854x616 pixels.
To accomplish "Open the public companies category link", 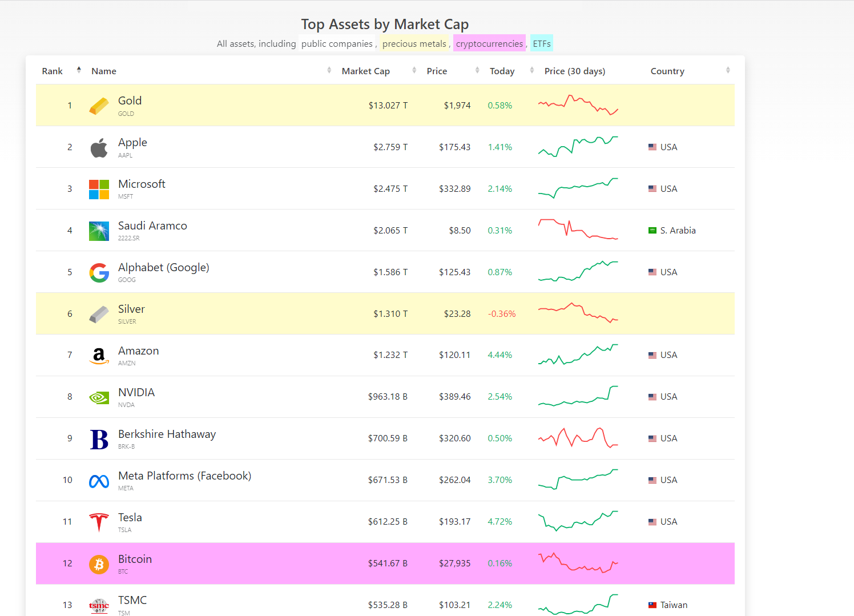I will [337, 43].
